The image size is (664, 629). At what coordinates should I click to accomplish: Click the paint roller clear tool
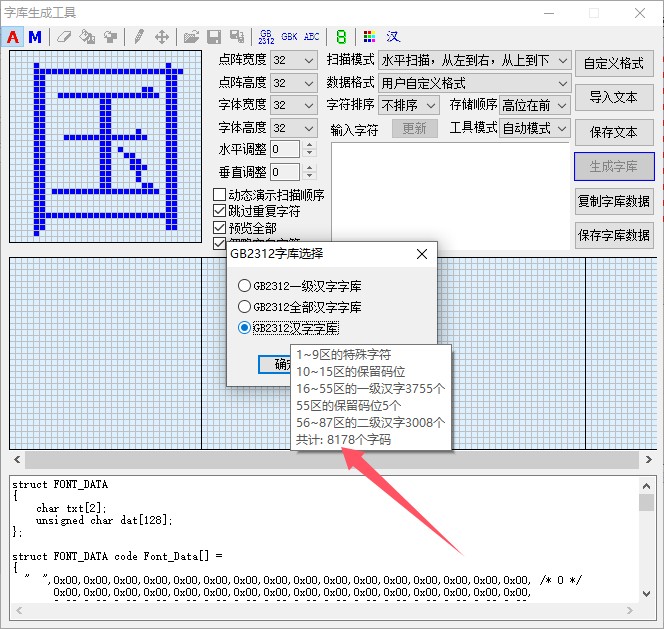pyautogui.click(x=110, y=37)
